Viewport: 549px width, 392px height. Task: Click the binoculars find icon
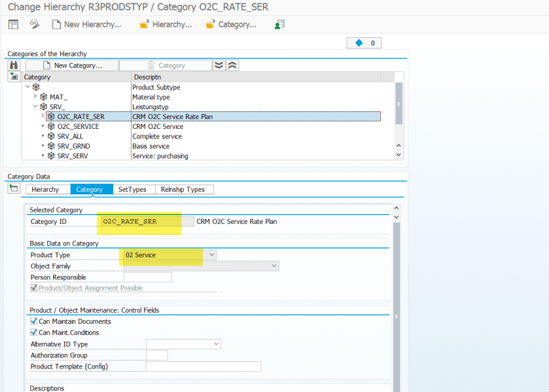(14, 65)
